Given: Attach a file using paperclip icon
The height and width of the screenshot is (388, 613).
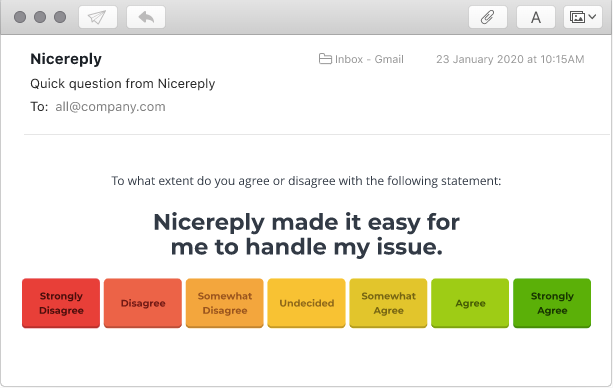Looking at the screenshot, I should click(488, 17).
